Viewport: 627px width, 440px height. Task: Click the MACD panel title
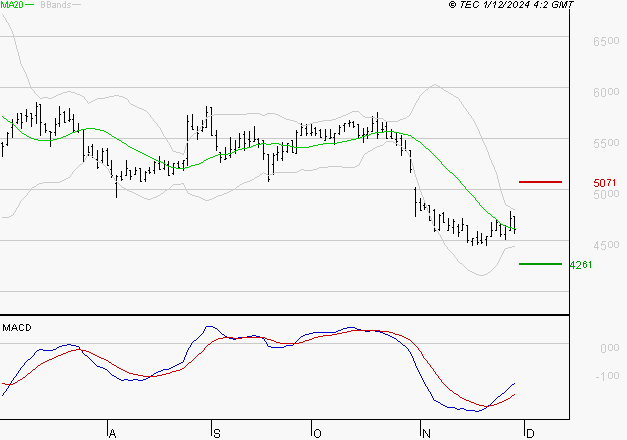pos(17,328)
